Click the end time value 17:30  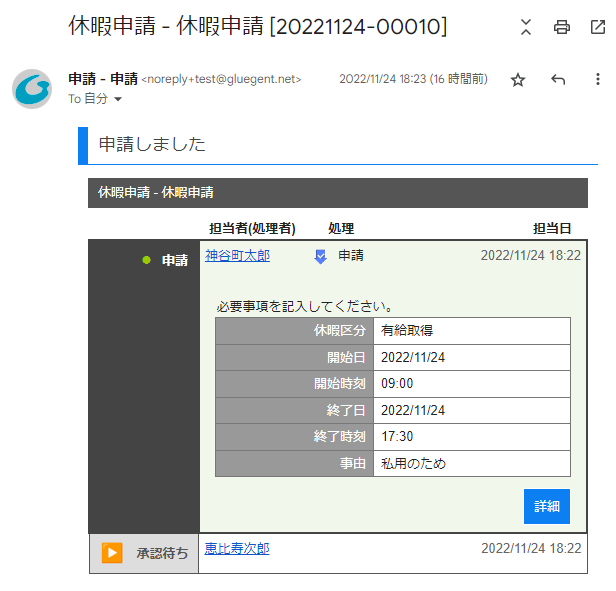pyautogui.click(x=472, y=437)
